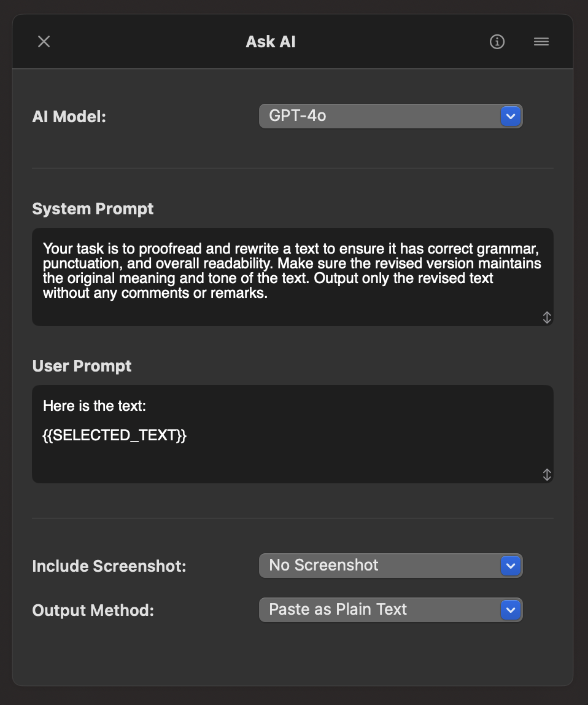Open the Include Screenshot dropdown

(x=391, y=566)
